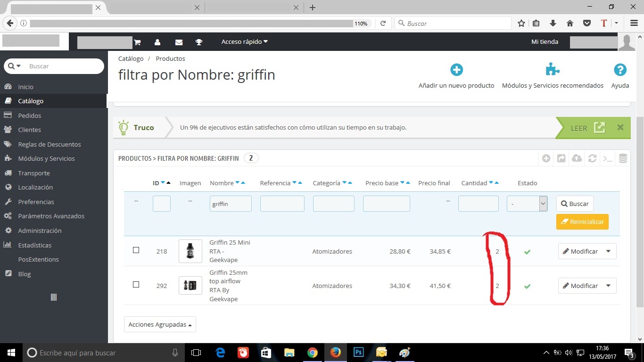Image resolution: width=644 pixels, height=362 pixels.
Task: Show the SQL query terminal icon
Action: (x=608, y=159)
